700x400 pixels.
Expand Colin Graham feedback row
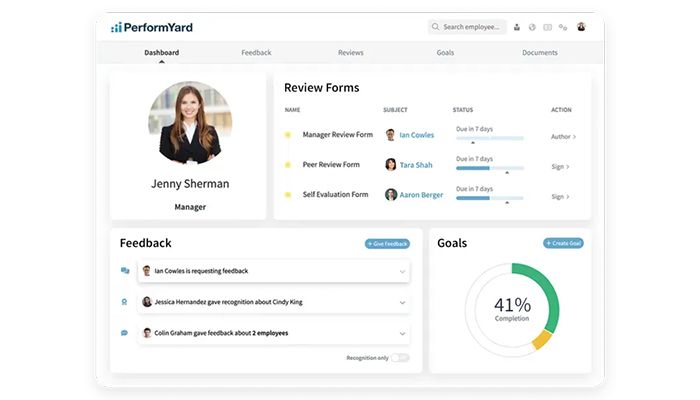[402, 333]
